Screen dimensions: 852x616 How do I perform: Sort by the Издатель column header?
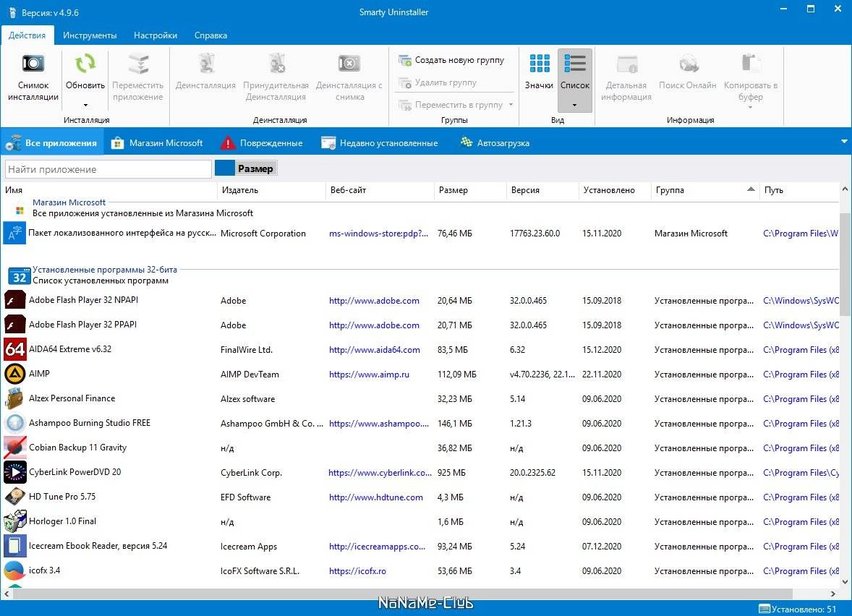271,190
